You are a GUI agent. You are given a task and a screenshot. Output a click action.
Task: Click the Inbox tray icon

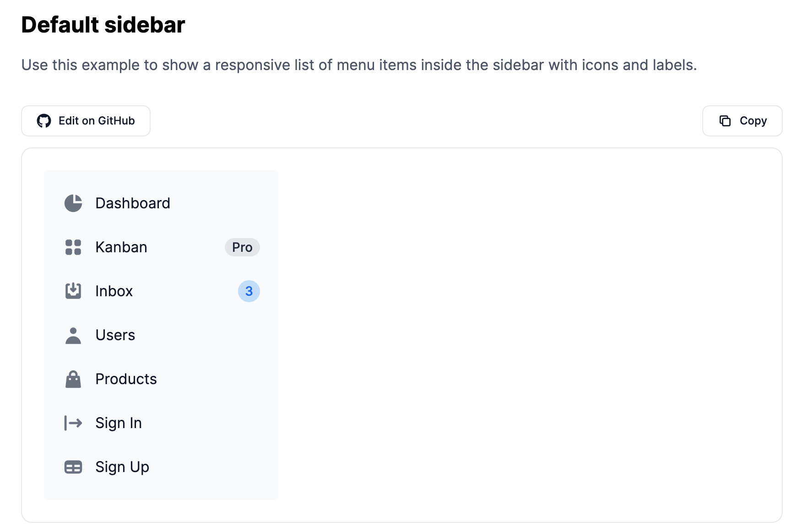click(73, 291)
